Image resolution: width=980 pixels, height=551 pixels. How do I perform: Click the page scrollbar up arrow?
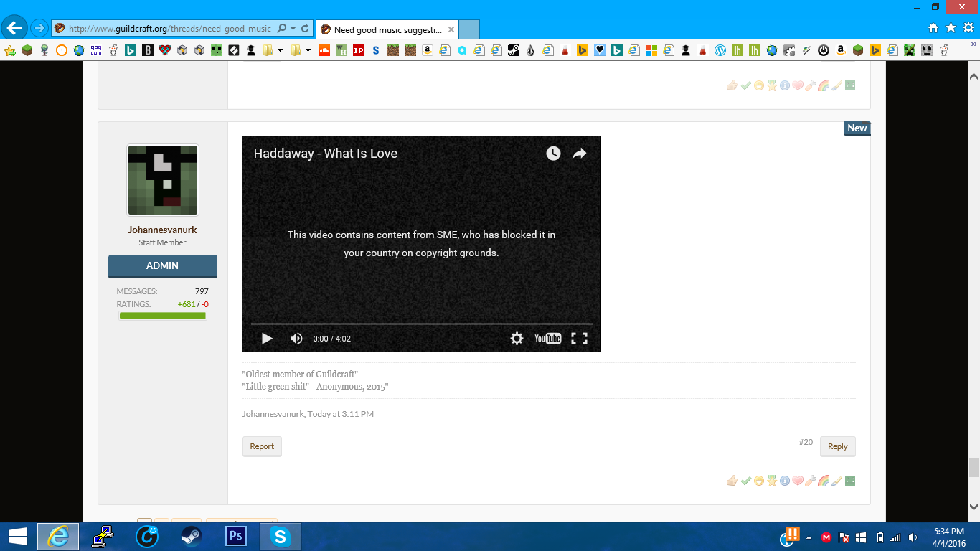(x=974, y=76)
